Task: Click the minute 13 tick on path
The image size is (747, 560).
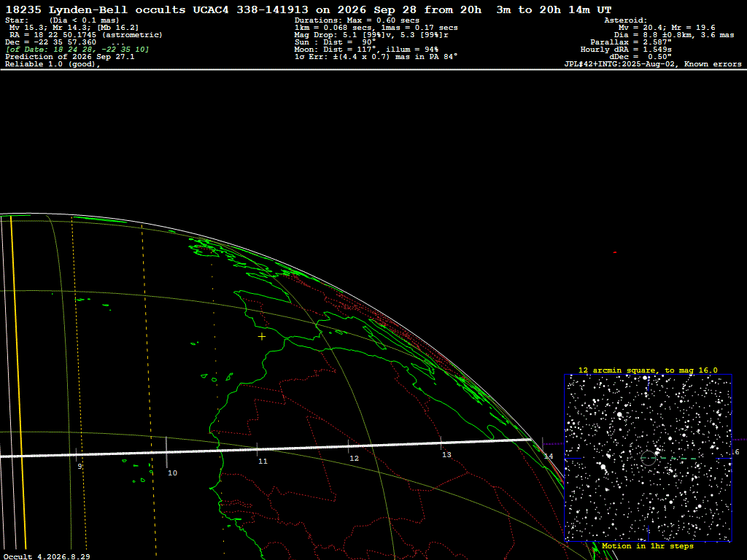Action: pyautogui.click(x=441, y=443)
